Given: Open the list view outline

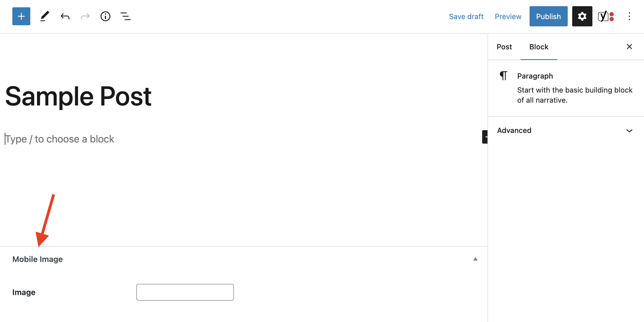Looking at the screenshot, I should pos(126,16).
